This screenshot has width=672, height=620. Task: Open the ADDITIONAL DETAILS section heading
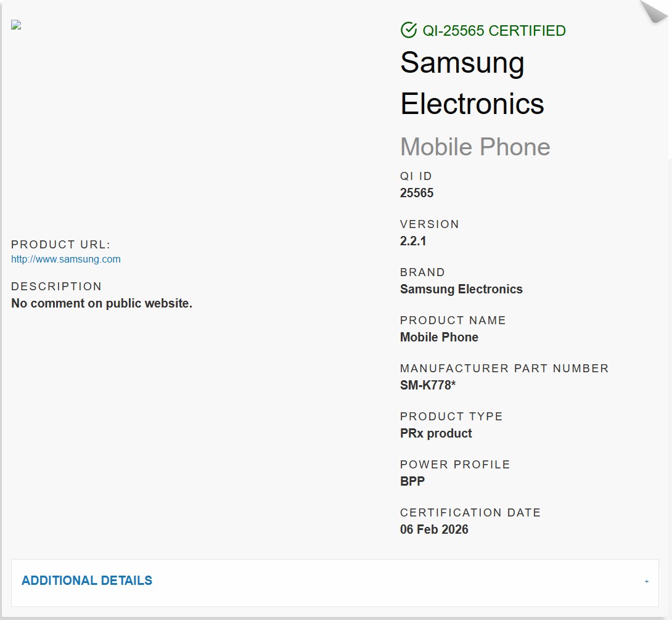point(87,581)
